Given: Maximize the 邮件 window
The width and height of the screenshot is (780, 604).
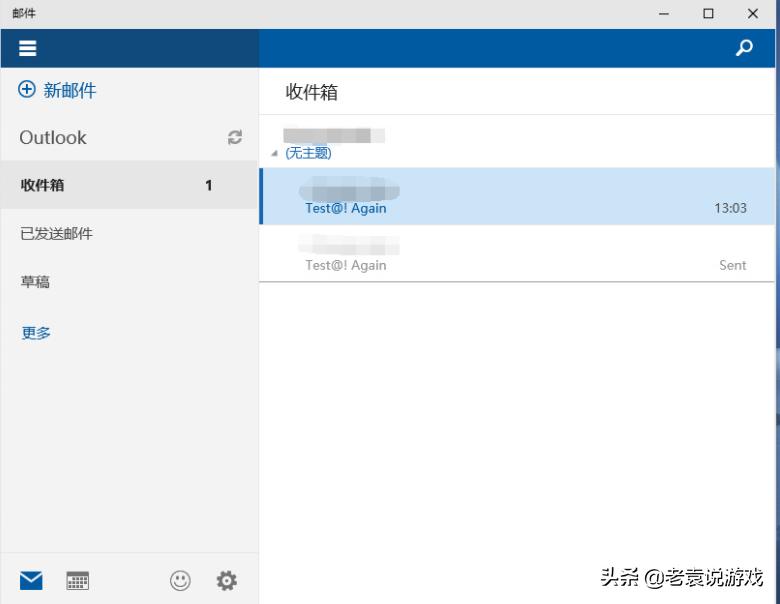Looking at the screenshot, I should [708, 13].
